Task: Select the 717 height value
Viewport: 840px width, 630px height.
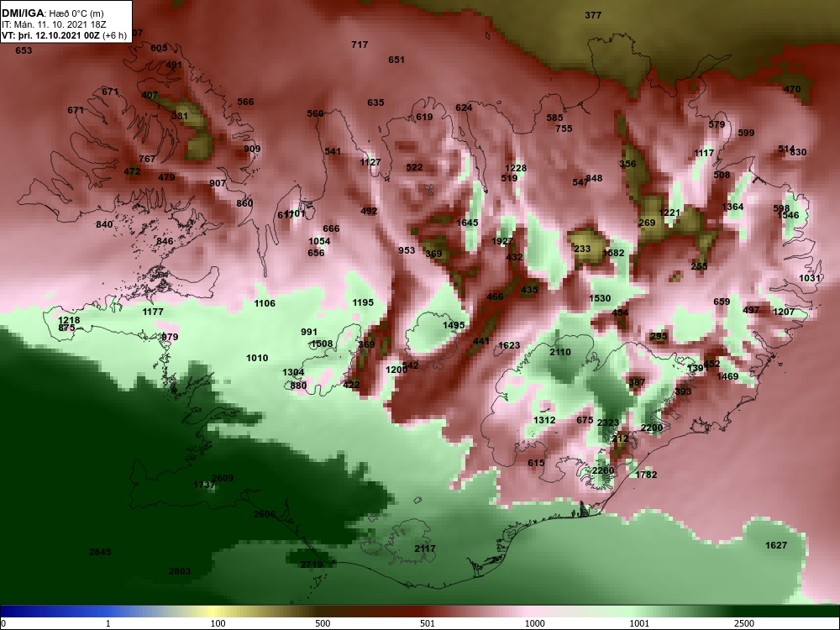Action: tap(360, 45)
